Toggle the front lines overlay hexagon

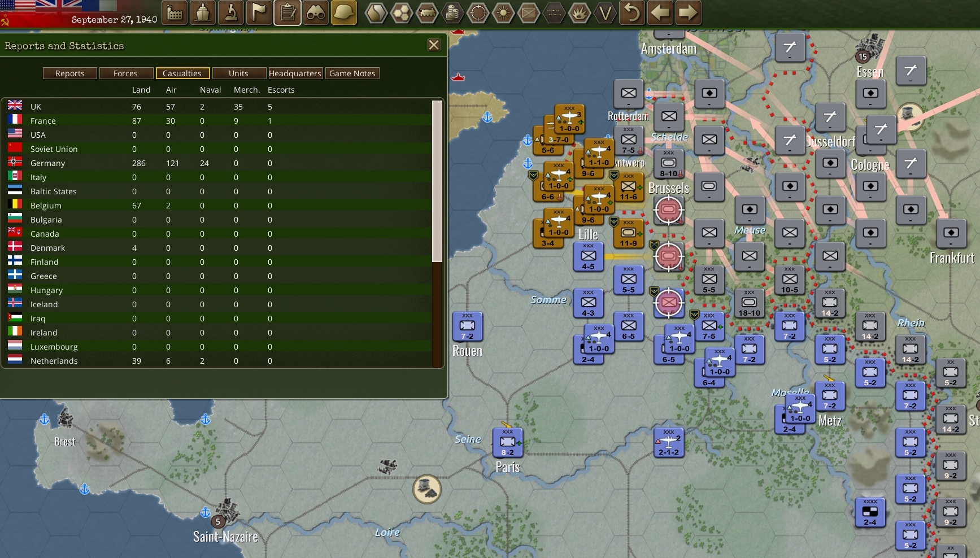click(554, 12)
